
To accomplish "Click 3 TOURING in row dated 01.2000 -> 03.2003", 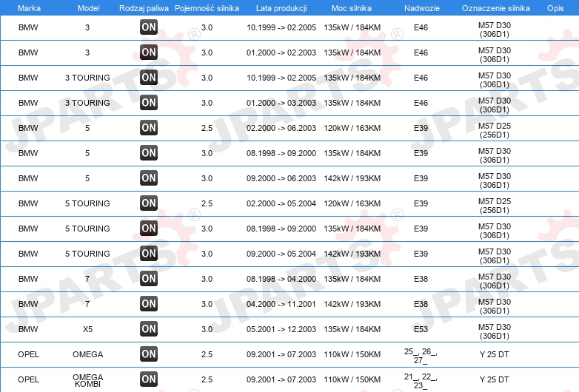I will coord(87,103).
